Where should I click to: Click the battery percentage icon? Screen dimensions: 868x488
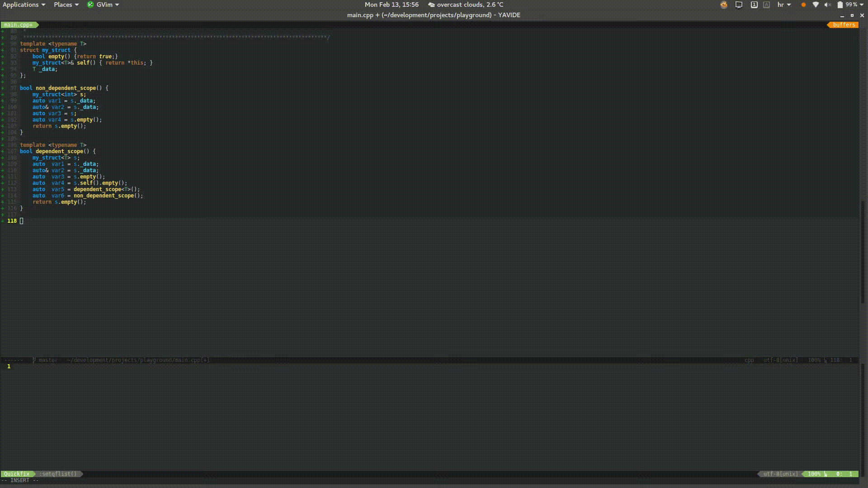(847, 5)
